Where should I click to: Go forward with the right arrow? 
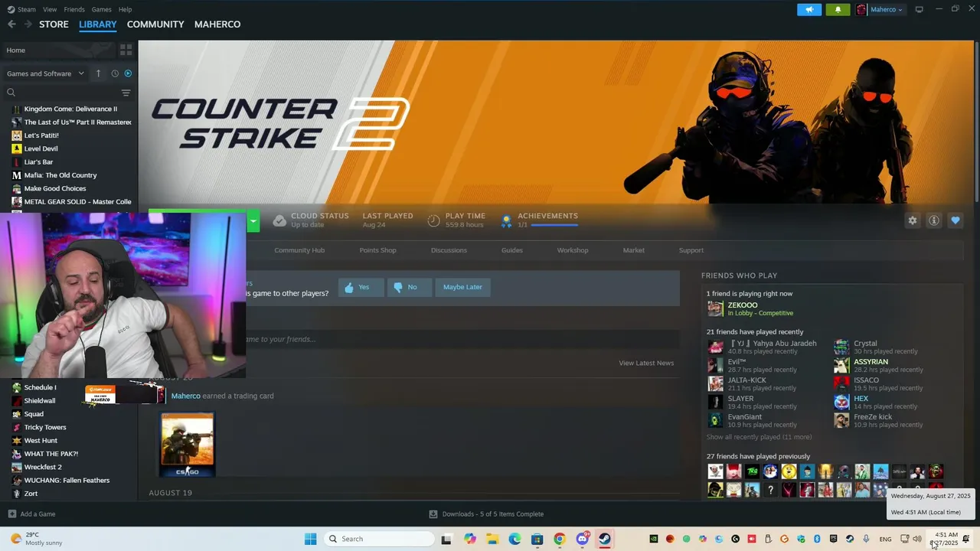(28, 24)
